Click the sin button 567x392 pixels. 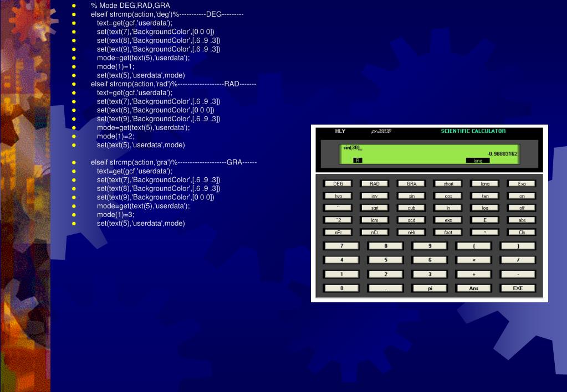tap(411, 196)
